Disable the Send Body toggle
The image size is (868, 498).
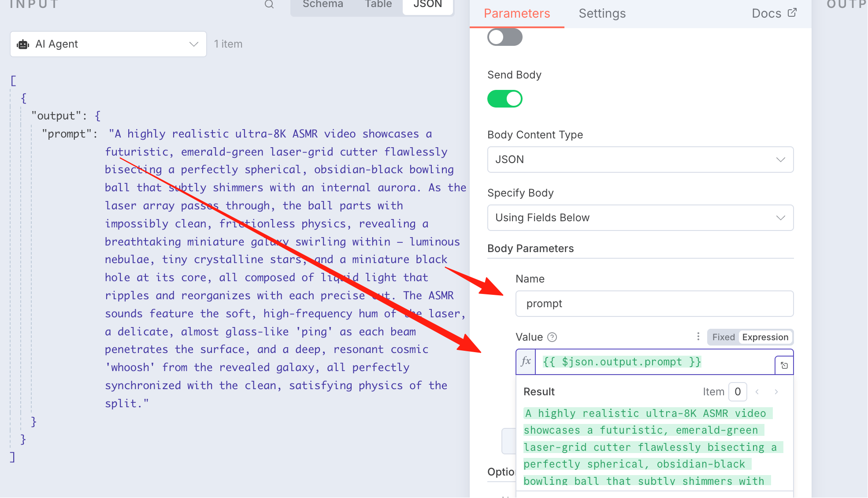coord(505,99)
